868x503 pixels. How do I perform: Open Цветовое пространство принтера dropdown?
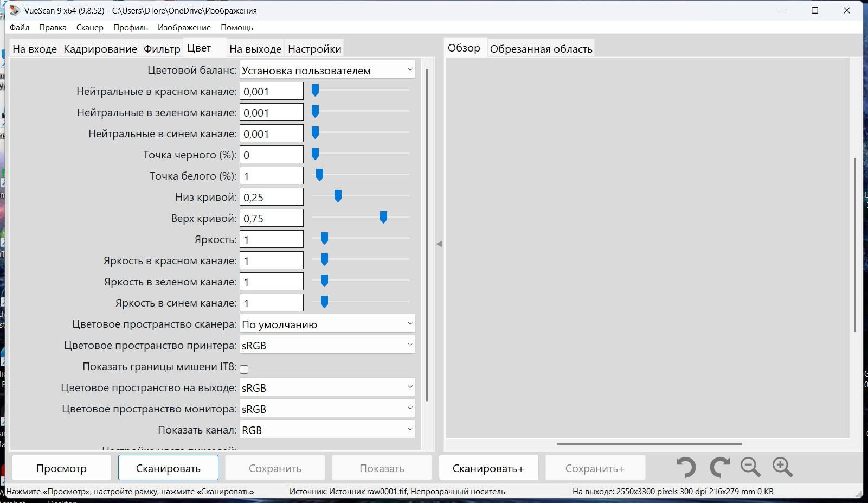point(327,345)
